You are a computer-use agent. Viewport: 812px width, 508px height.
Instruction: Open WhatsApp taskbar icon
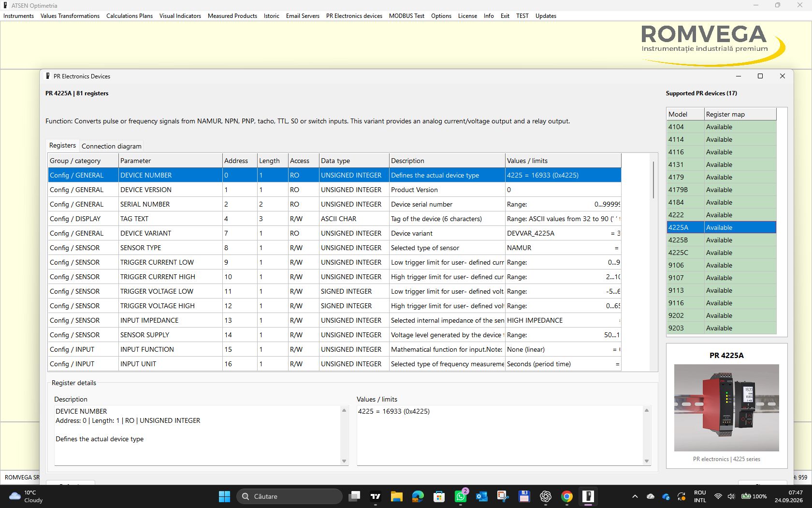tap(461, 496)
